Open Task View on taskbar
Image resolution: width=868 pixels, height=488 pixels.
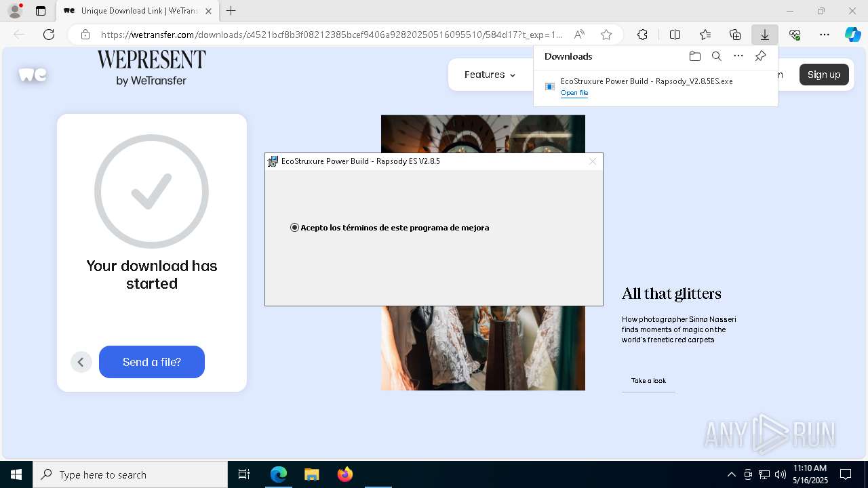coord(244,474)
